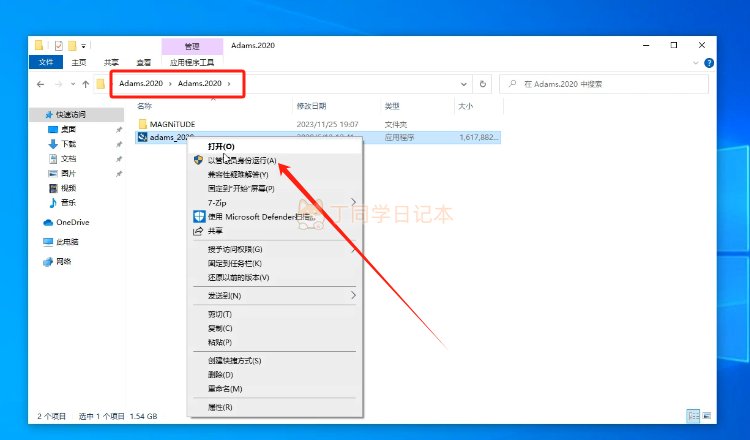Select the adams_2020 application file icon

tap(143, 138)
